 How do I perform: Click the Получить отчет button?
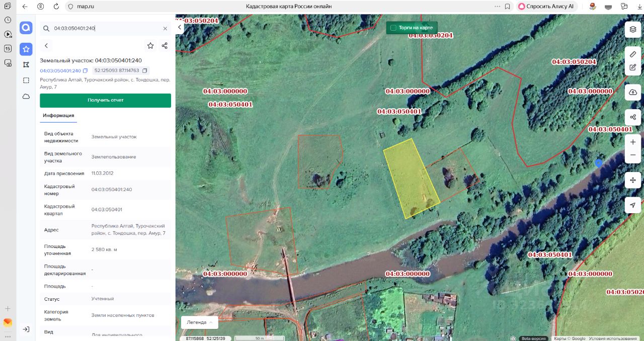click(106, 100)
